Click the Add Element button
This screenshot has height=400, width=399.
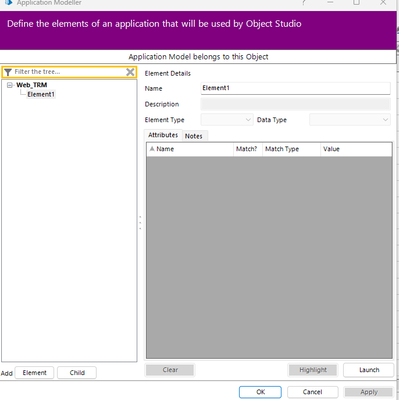35,373
